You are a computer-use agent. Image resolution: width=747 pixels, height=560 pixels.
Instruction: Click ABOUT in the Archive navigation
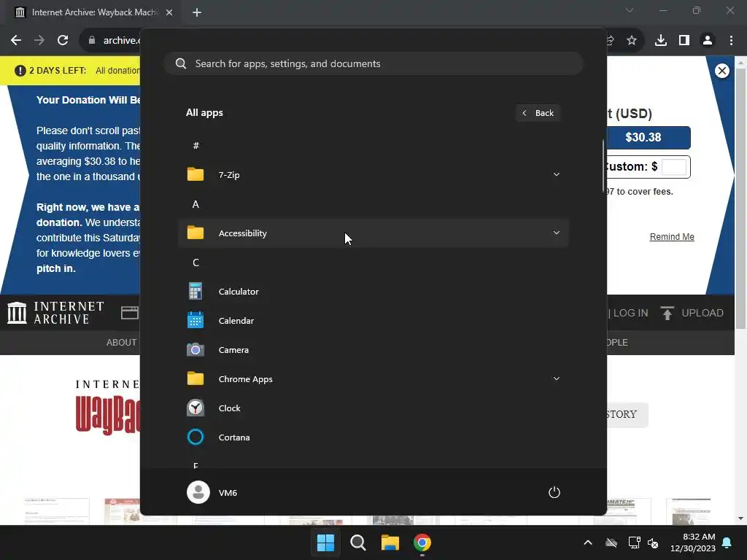121,343
